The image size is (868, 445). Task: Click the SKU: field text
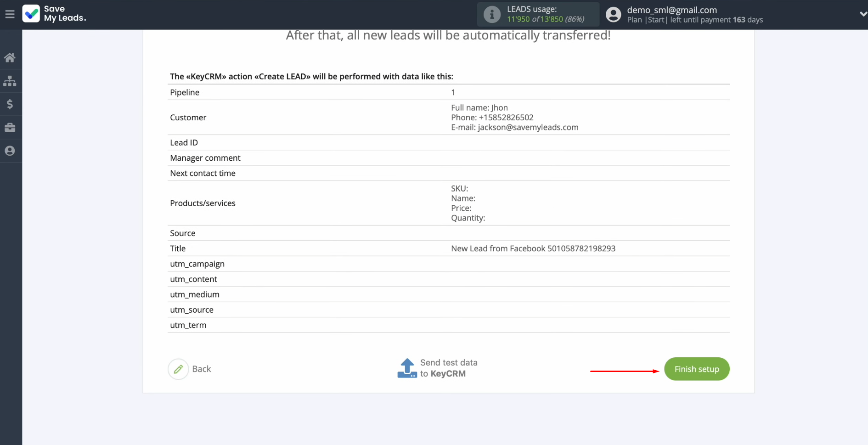(x=460, y=188)
